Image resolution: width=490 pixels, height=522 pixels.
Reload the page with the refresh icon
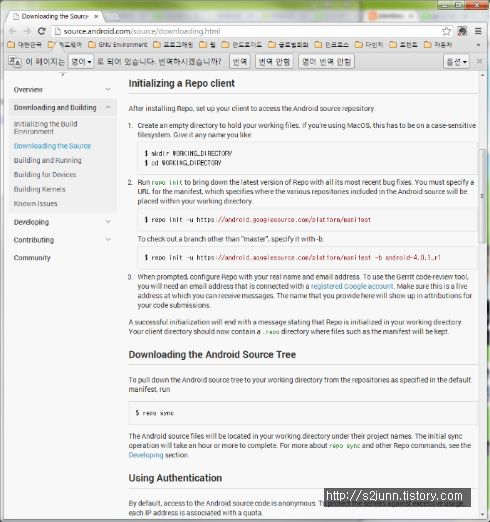(42, 31)
